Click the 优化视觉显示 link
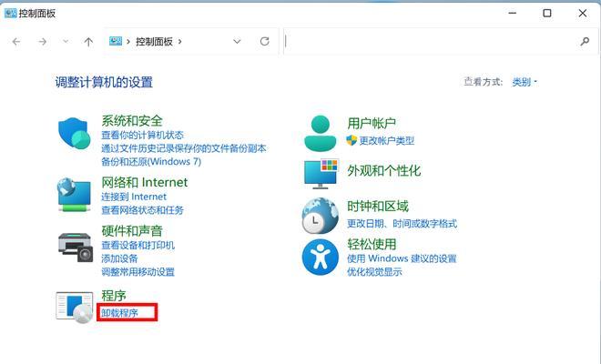 pos(374,272)
